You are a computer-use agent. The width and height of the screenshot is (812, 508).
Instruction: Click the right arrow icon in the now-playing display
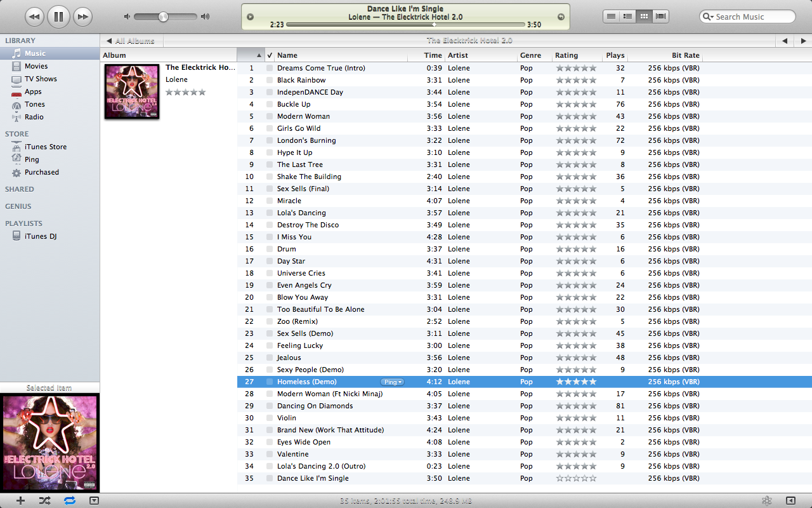[x=561, y=17]
